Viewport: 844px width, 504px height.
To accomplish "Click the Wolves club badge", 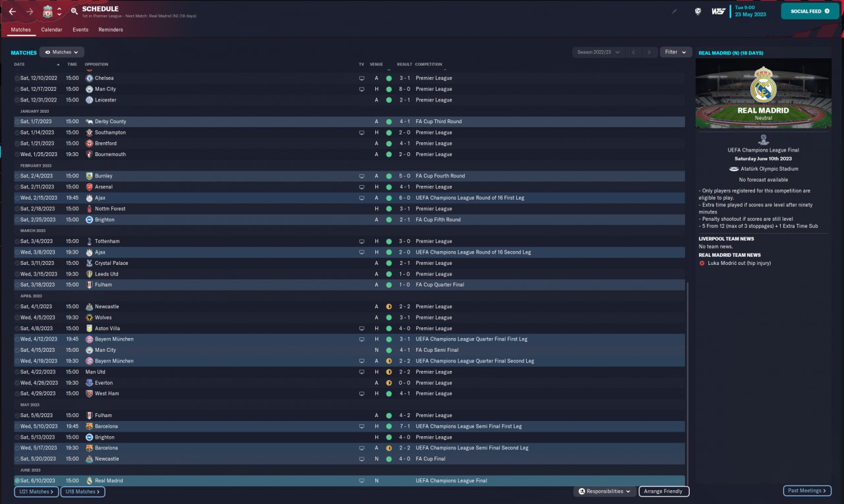I will point(89,318).
